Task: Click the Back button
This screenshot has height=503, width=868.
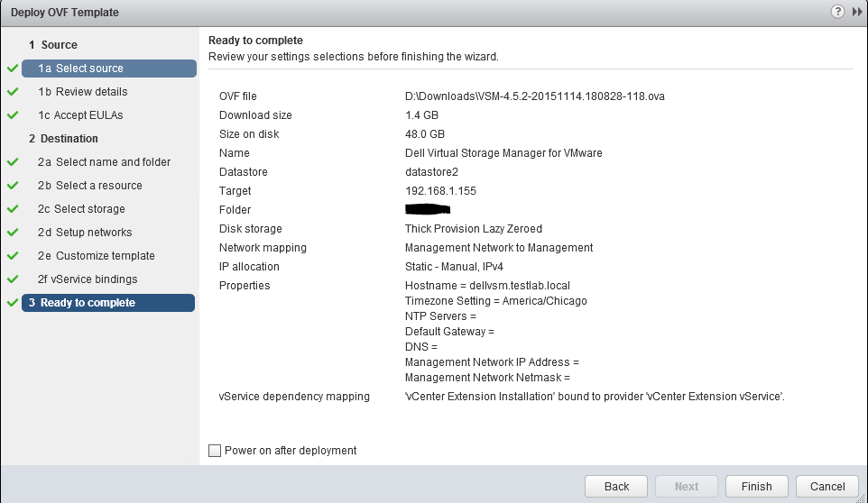Action: pyautogui.click(x=616, y=486)
